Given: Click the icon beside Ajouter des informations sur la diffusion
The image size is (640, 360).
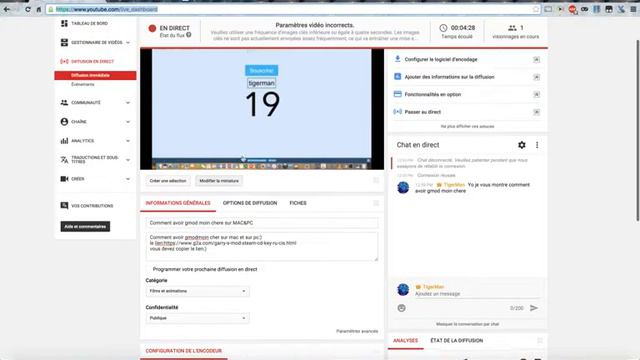Looking at the screenshot, I should click(397, 76).
